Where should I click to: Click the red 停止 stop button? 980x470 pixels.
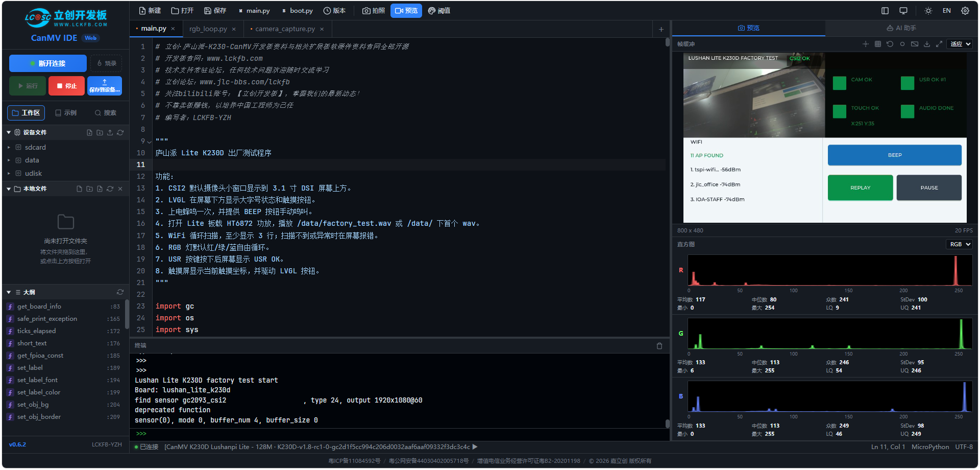(x=66, y=86)
